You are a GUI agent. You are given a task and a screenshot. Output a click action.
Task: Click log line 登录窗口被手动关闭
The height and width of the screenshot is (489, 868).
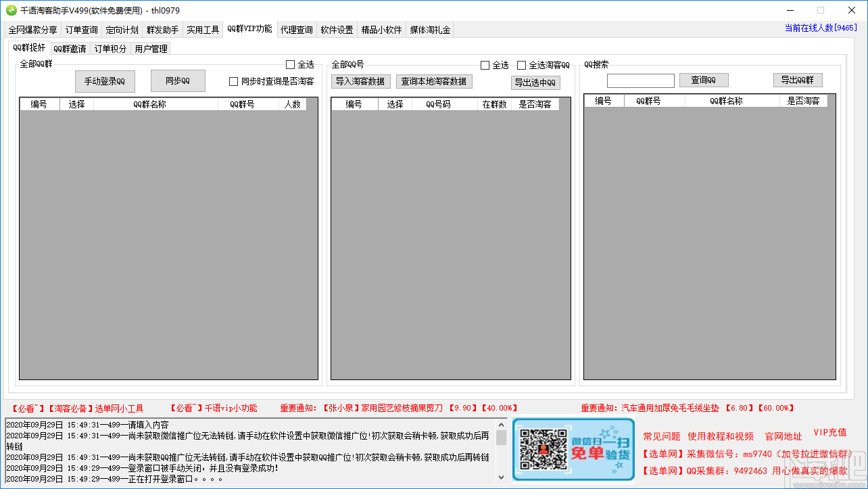[142, 468]
